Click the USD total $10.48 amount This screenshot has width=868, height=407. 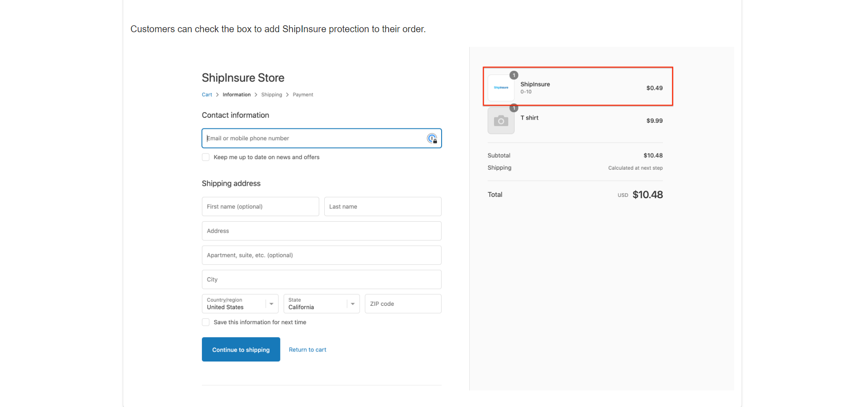647,195
